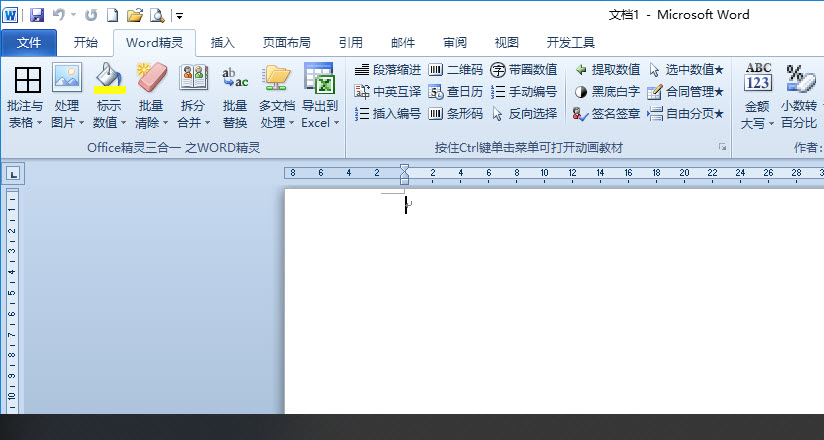Screen dimensions: 824x440
Task: Click the 中英互译 translate button
Action: (388, 91)
